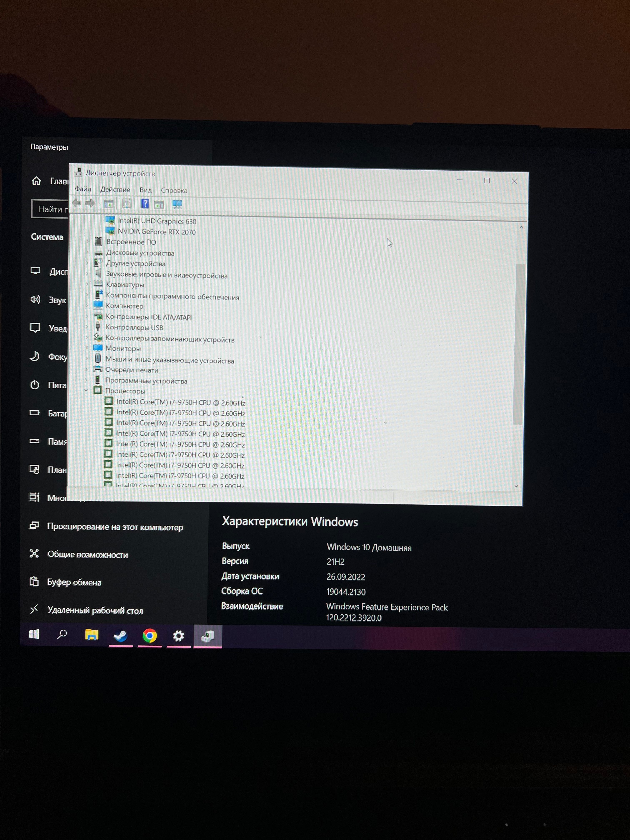Expand the Мониторы category

(x=87, y=348)
